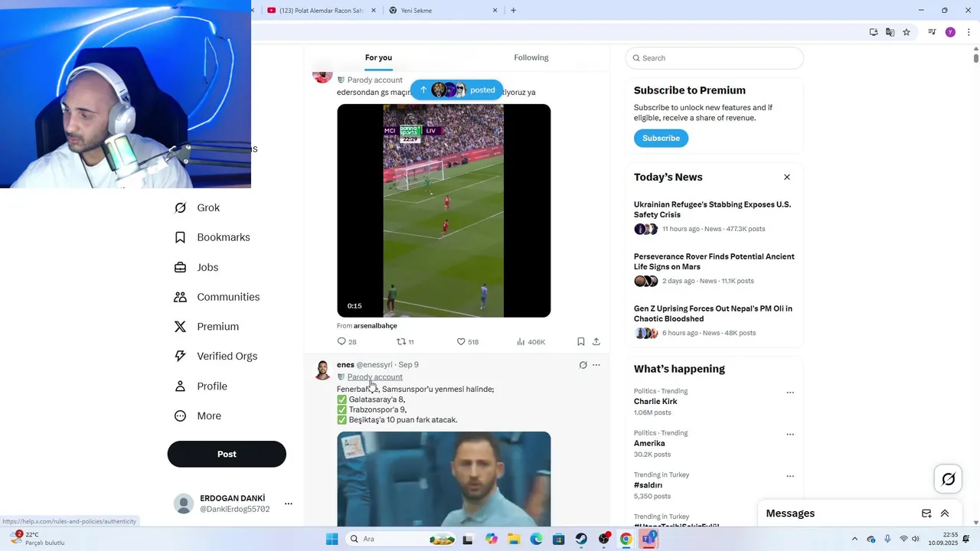Open Perseverance Rover Mars news story
980x551 pixels.
714,269
